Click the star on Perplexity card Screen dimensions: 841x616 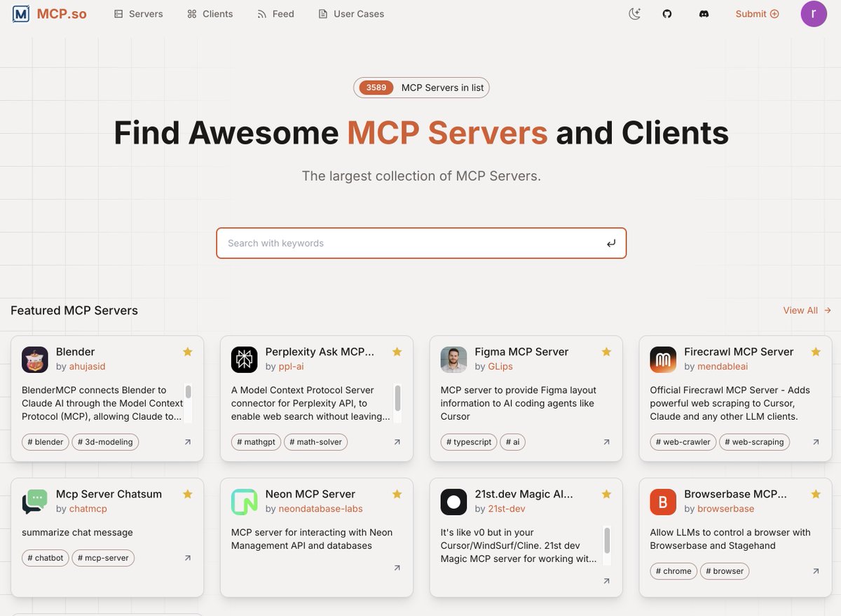point(397,352)
